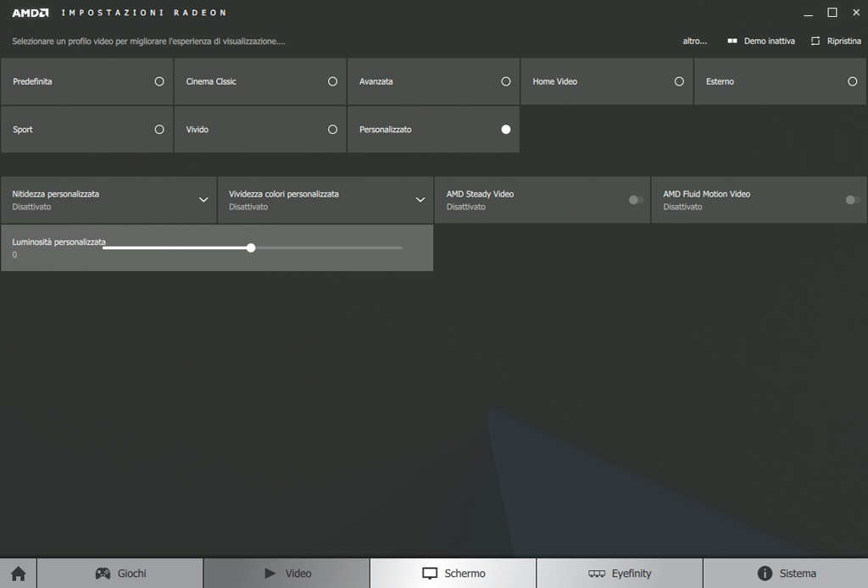Viewport: 868px width, 588px height.
Task: Open the Video tab
Action: pos(287,573)
